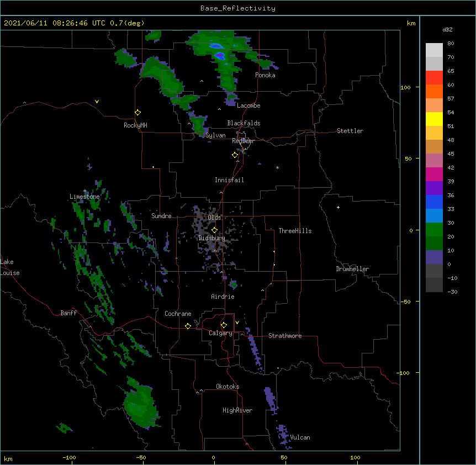Click the yellow V marker east of Calgary
The width and height of the screenshot is (476, 465).
point(237,323)
